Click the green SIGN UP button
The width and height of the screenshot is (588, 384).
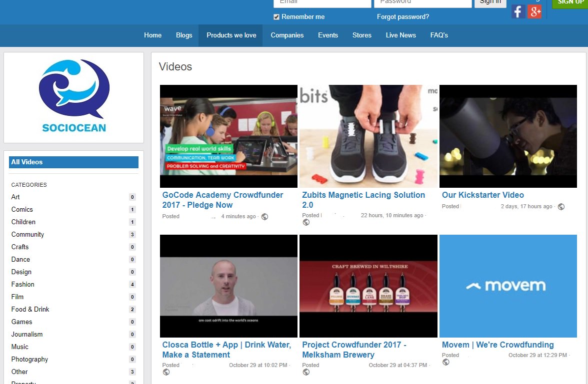tap(570, 3)
